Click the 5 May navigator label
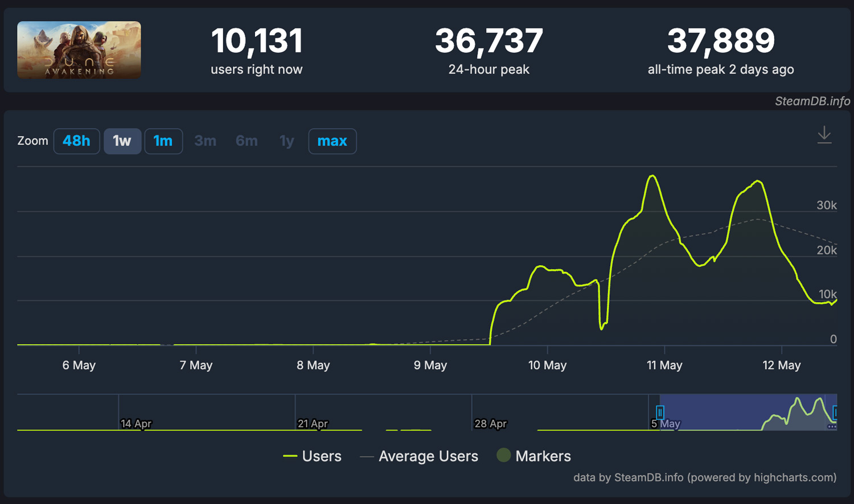The height and width of the screenshot is (504, 854). (x=666, y=424)
